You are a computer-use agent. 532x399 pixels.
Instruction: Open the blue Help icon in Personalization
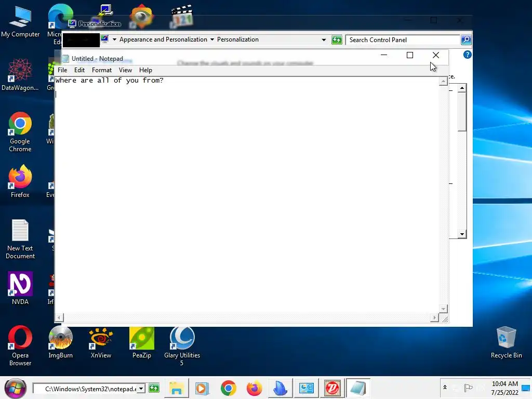point(467,55)
